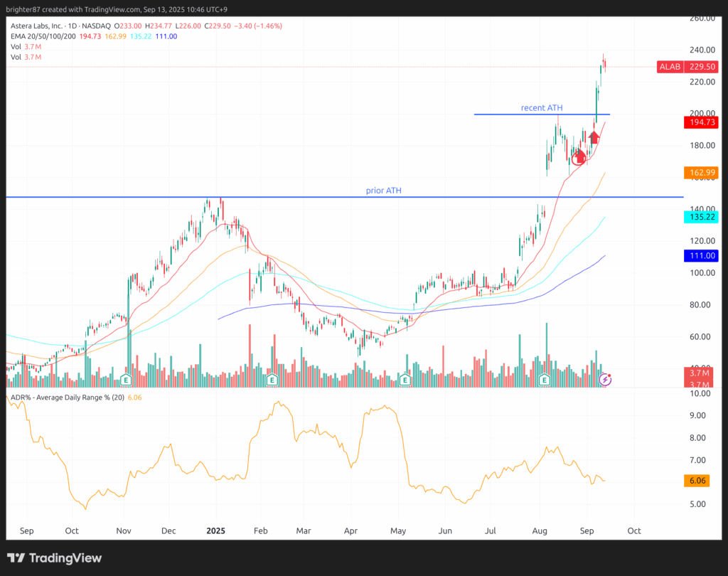Click the 120.00 price scale label
728x576 pixels.
702,240
